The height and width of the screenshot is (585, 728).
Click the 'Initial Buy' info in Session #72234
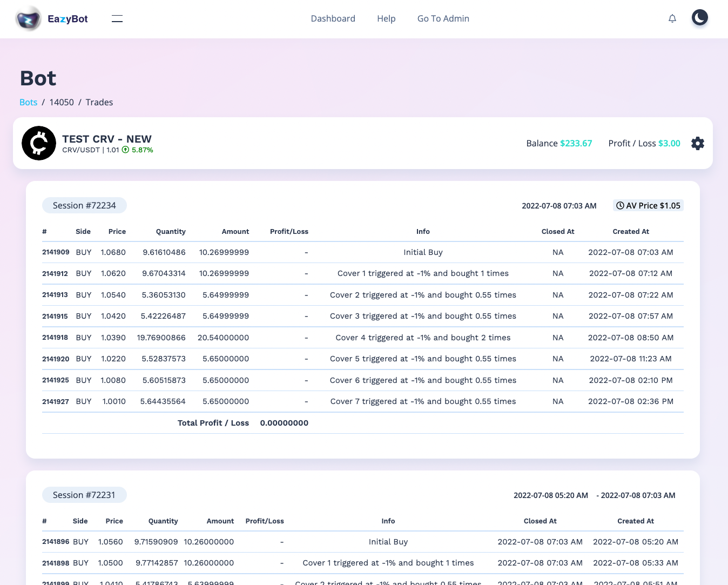tap(423, 252)
